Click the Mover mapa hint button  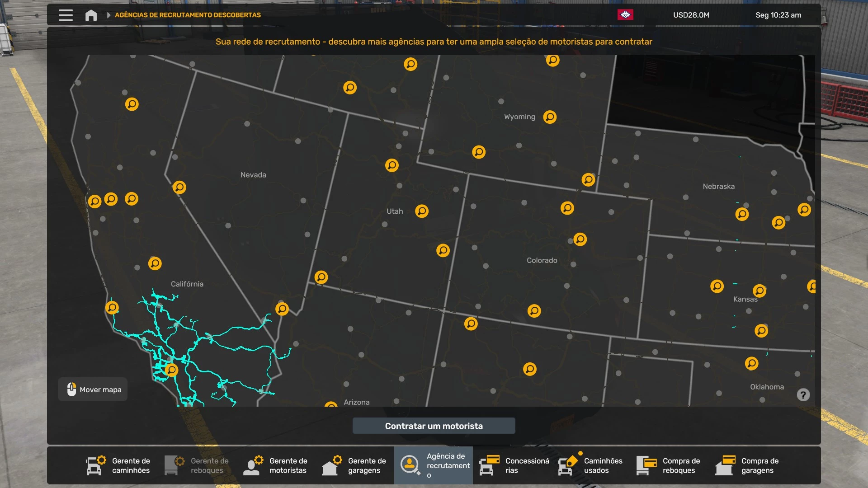93,389
